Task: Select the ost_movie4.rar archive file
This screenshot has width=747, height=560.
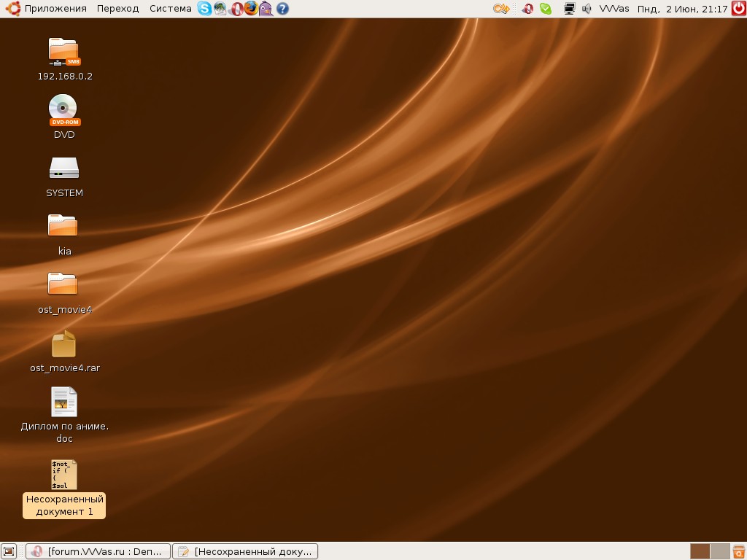Action: point(64,345)
